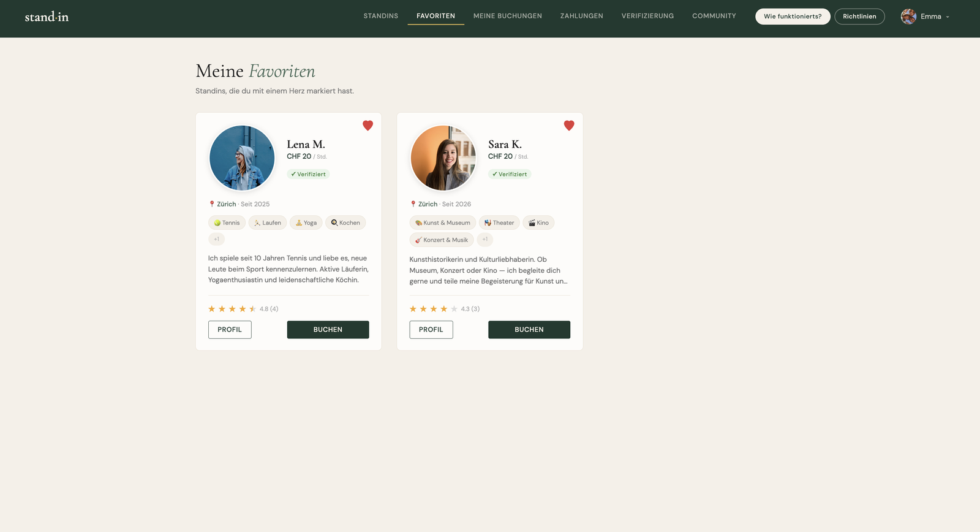This screenshot has width=980, height=532.
Task: Click Sara K.'s Verifiziert badge
Action: 510,174
